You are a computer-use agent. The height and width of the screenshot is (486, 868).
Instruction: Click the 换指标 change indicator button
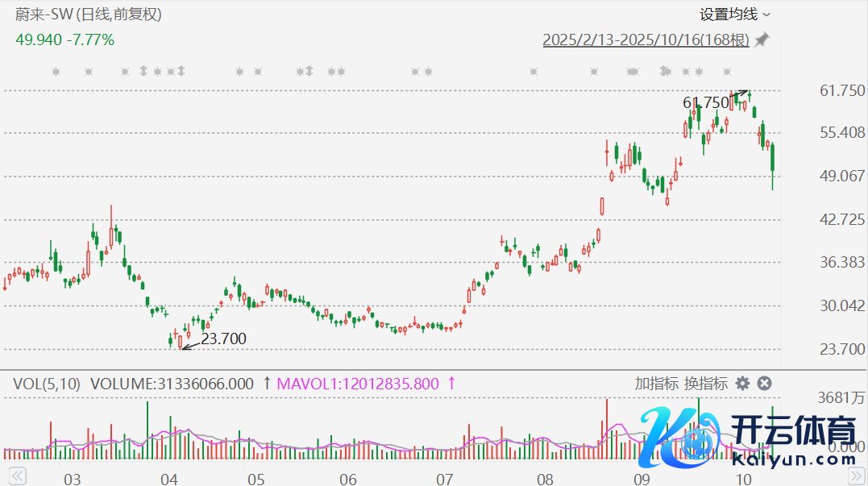coord(705,384)
